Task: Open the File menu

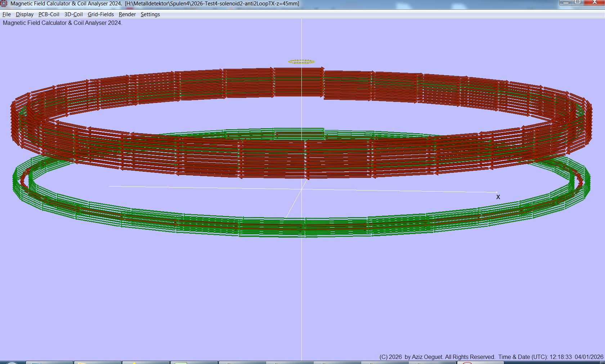Action: point(6,14)
